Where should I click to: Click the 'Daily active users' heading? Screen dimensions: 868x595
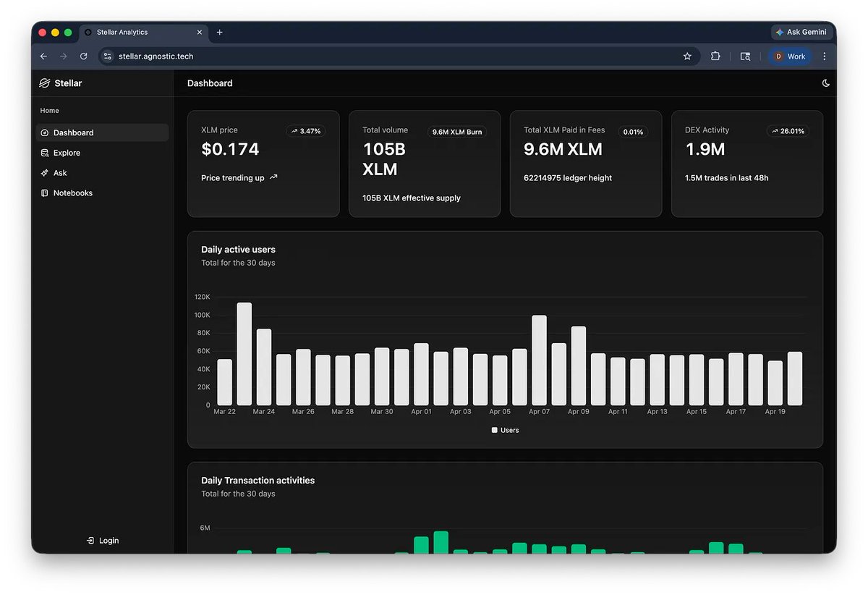coord(238,250)
